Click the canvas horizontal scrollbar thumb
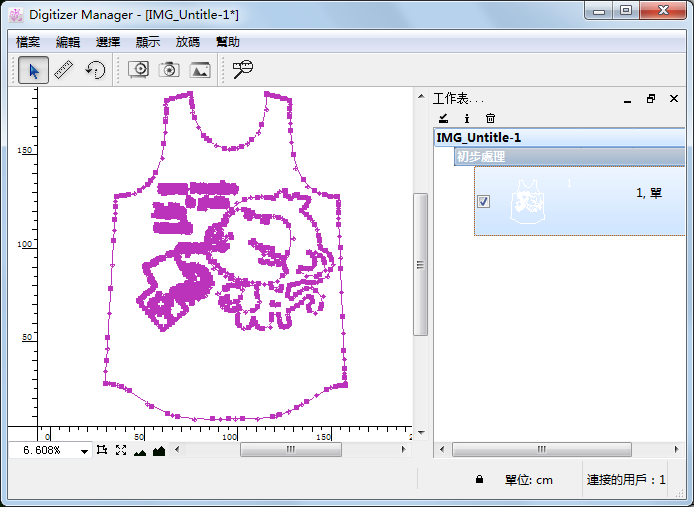The width and height of the screenshot is (694, 507). click(291, 449)
